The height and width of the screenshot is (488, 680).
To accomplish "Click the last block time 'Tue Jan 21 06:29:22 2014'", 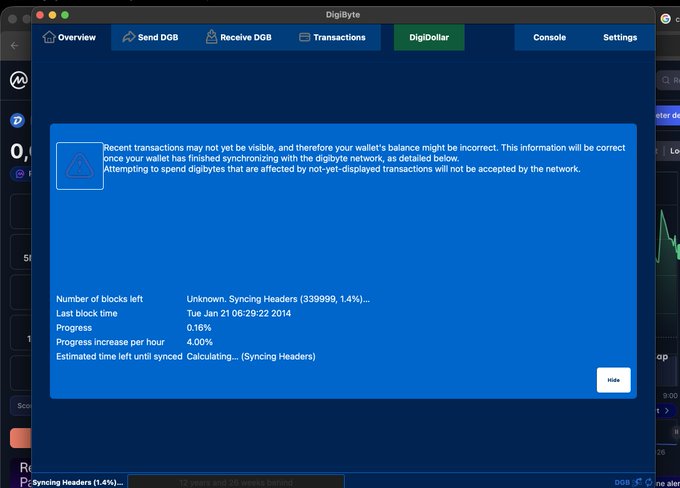I will tap(239, 313).
